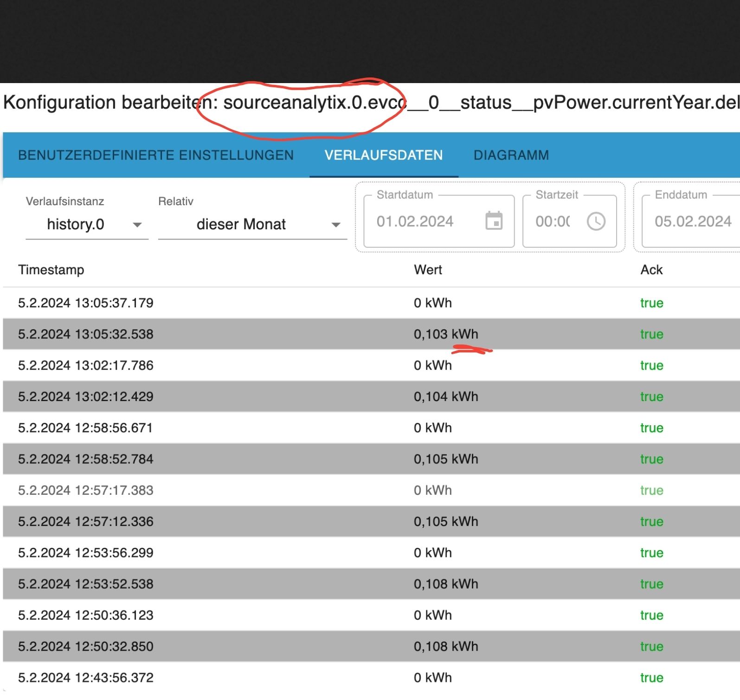Expand the Verlaufsinstanz history.0 dropdown
The image size is (740, 700).
point(87,225)
